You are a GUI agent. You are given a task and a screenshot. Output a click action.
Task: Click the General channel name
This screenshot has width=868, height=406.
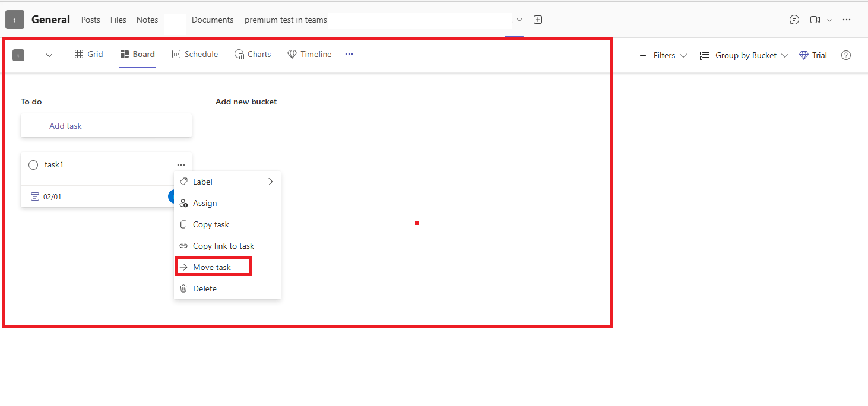[50, 20]
